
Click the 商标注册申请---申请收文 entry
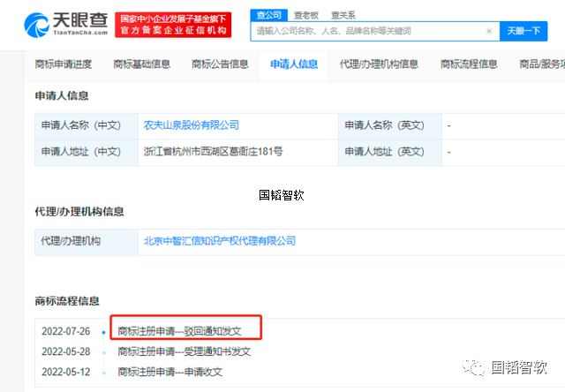[x=170, y=372]
